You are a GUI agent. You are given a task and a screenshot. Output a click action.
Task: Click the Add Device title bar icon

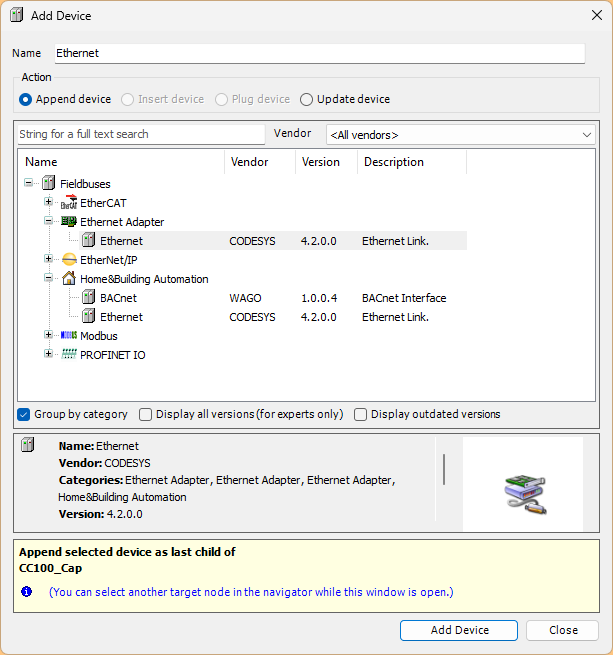click(x=17, y=15)
